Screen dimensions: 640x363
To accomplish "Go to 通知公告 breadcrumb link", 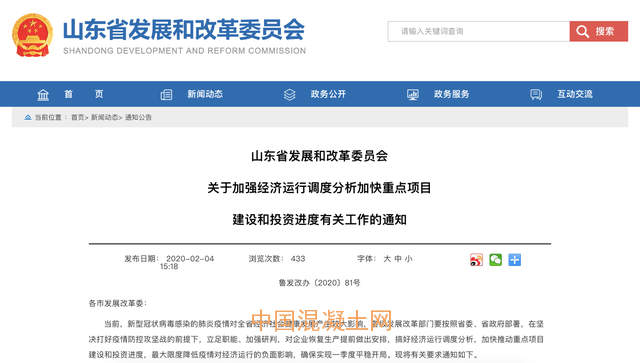I will [138, 118].
